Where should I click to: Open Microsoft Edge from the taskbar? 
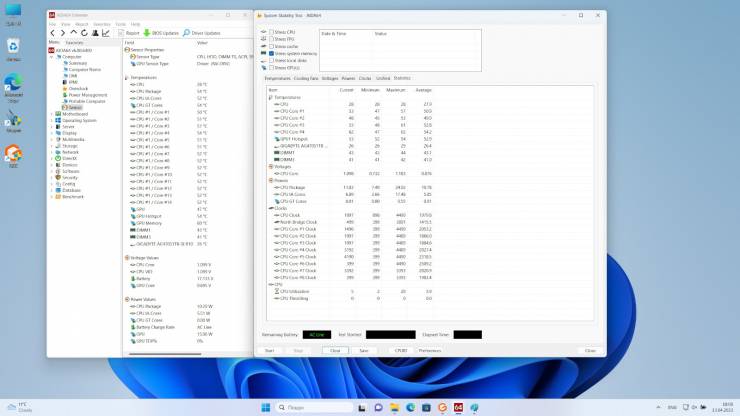pos(411,408)
